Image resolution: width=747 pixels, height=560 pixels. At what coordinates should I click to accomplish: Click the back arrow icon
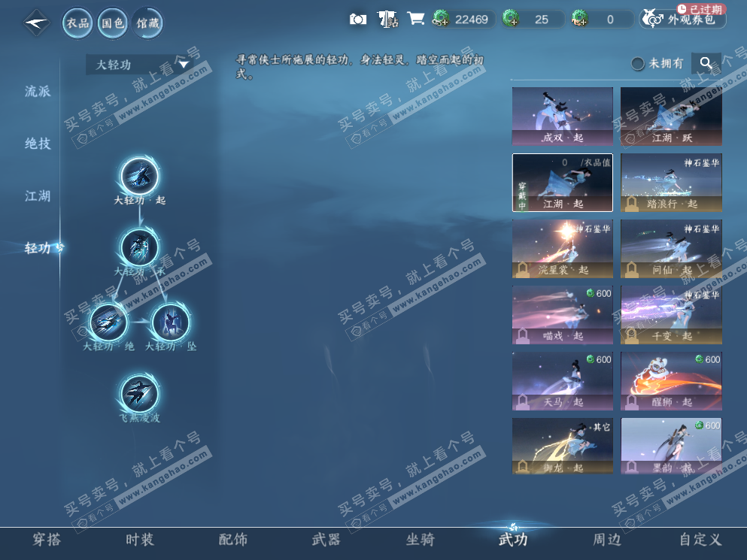click(37, 23)
